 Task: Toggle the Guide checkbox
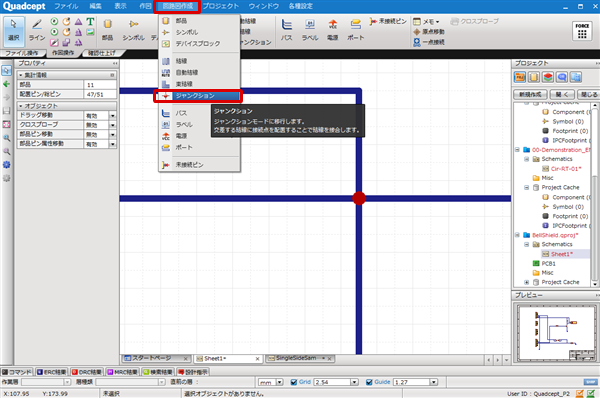tap(369, 382)
